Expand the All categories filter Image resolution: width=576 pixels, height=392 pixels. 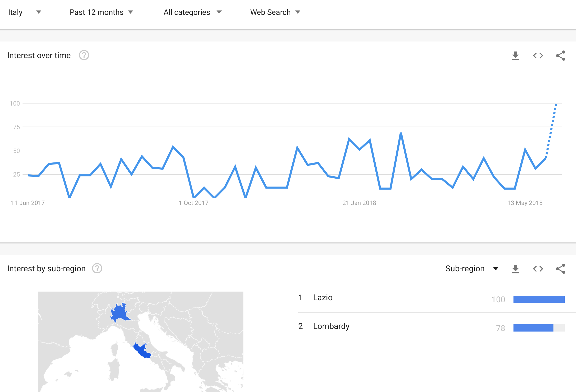[192, 12]
